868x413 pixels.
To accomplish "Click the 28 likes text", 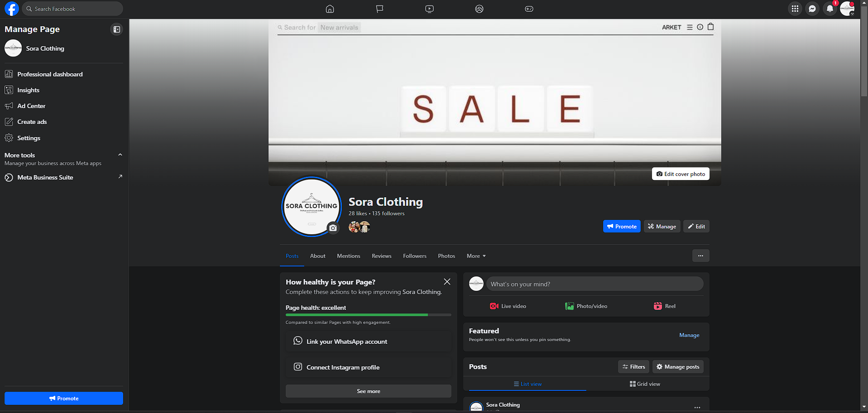I will coord(358,214).
